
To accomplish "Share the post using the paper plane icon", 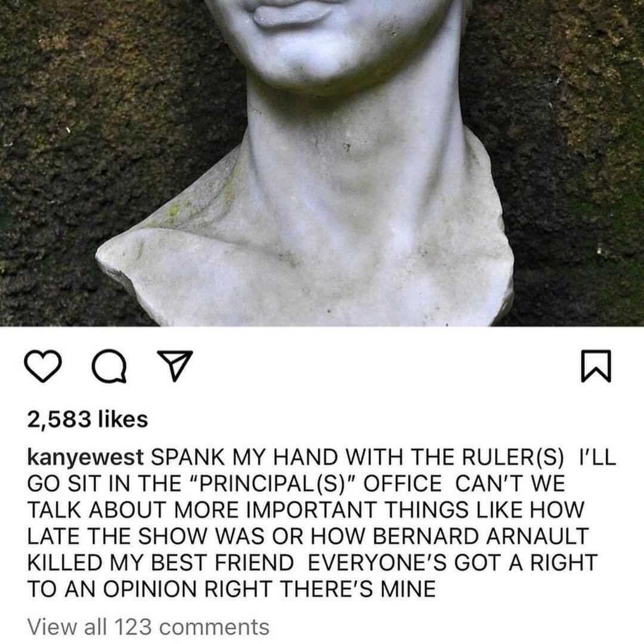I will pos(175,365).
